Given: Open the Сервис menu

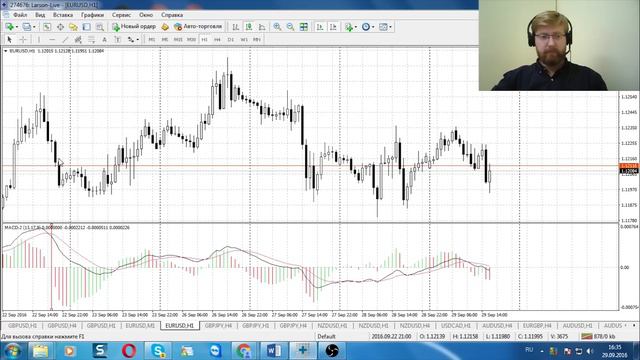Looking at the screenshot, I should pos(121,15).
